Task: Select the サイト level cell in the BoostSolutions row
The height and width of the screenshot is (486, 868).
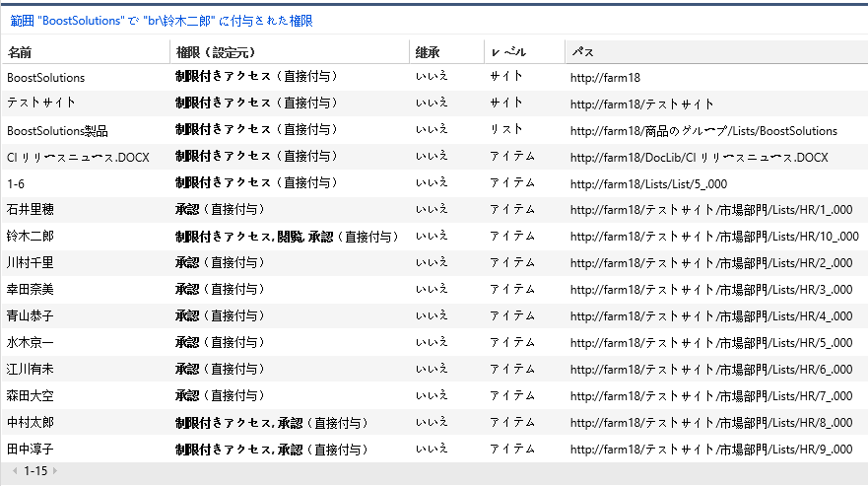Action: [506, 77]
